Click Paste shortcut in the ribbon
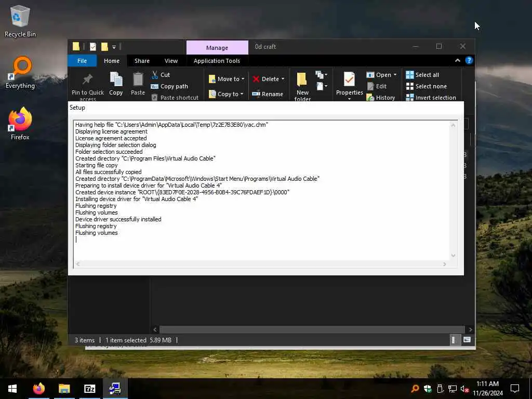Image resolution: width=532 pixels, height=399 pixels. tap(175, 97)
